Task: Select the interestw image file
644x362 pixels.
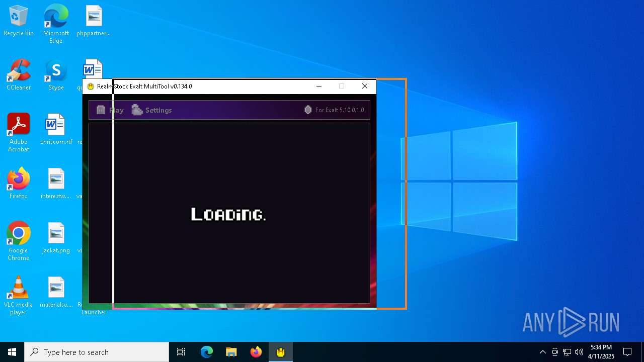Action: [56, 184]
